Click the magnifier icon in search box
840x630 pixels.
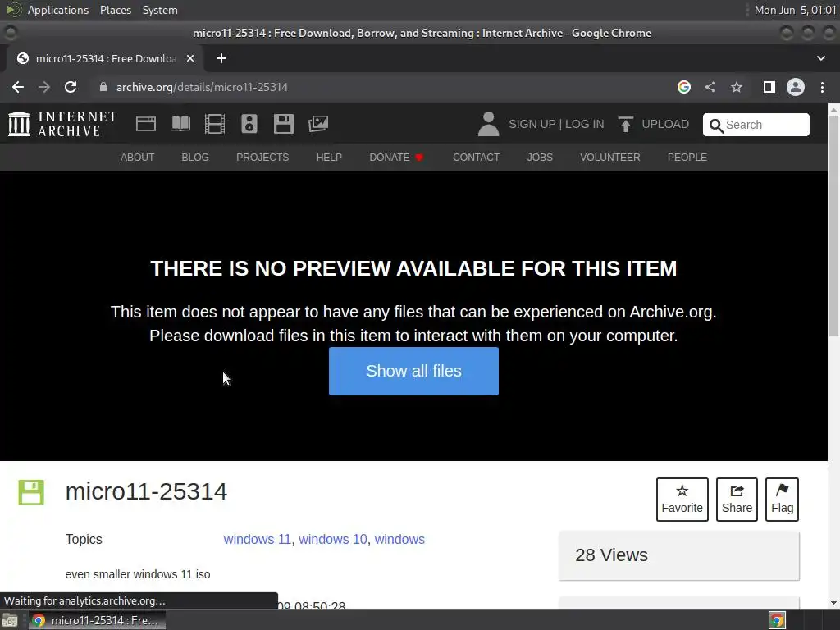click(715, 126)
